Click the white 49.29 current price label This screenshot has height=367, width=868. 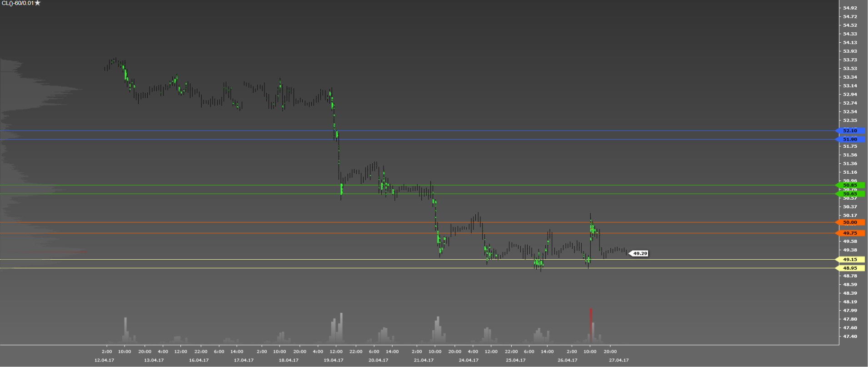tap(640, 253)
